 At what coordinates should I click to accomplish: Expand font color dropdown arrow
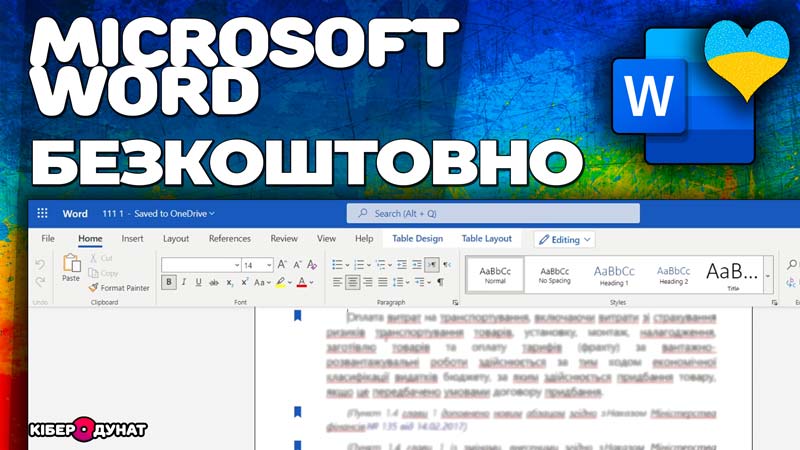pyautogui.click(x=311, y=282)
